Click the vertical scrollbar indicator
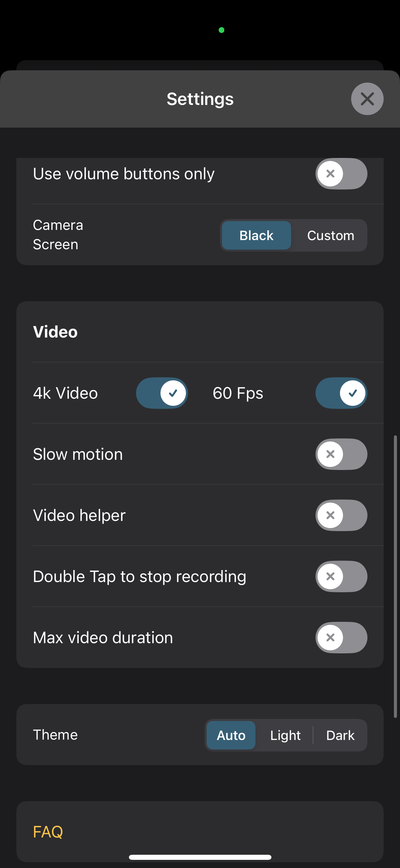Viewport: 400px width, 868px height. pyautogui.click(x=395, y=576)
